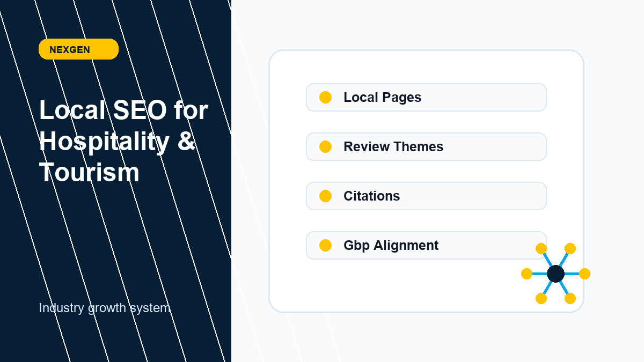
Task: Click the hub-and-spoke network icon
Action: 555,274
